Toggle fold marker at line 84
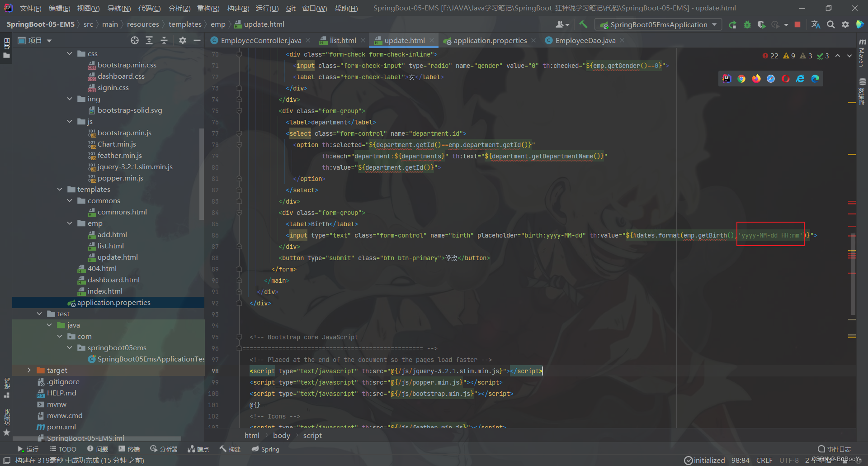The width and height of the screenshot is (868, 466). coord(239,213)
